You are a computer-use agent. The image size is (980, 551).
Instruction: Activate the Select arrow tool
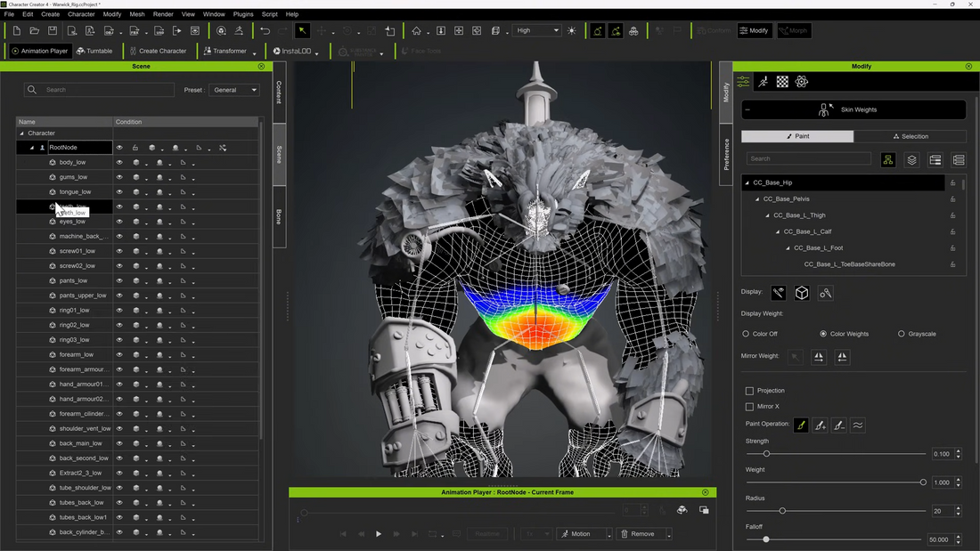click(302, 30)
